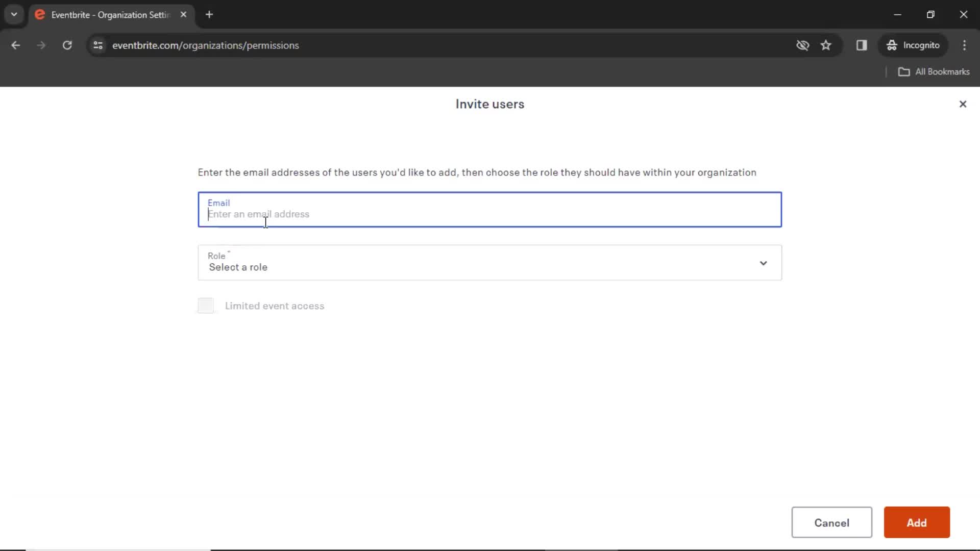Viewport: 980px width, 551px height.
Task: Go forward in browser history
Action: point(41,45)
